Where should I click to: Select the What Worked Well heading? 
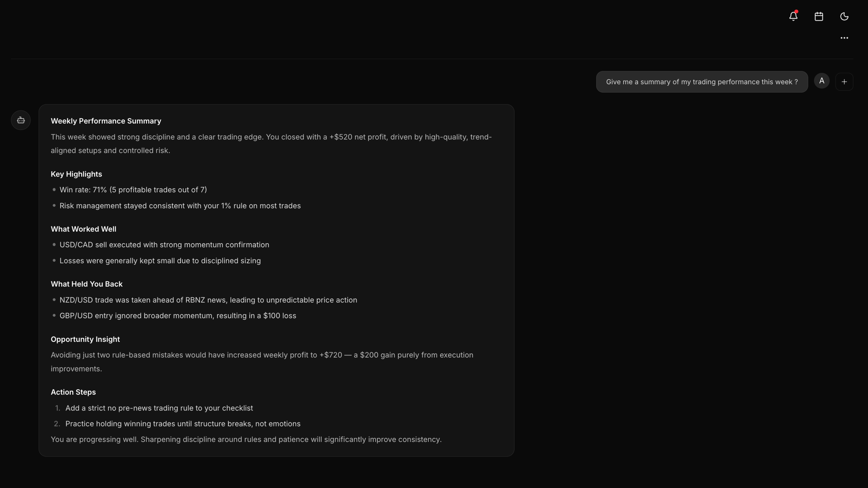pos(83,229)
